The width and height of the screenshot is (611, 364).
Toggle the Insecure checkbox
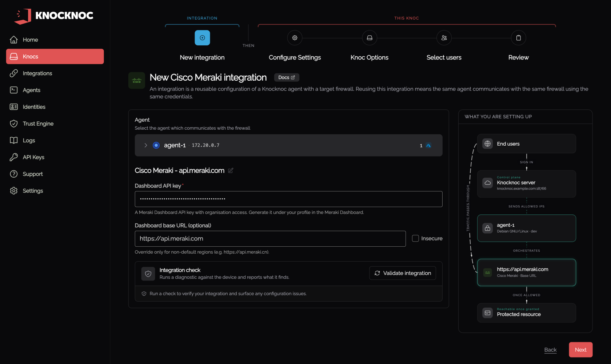(x=415, y=238)
